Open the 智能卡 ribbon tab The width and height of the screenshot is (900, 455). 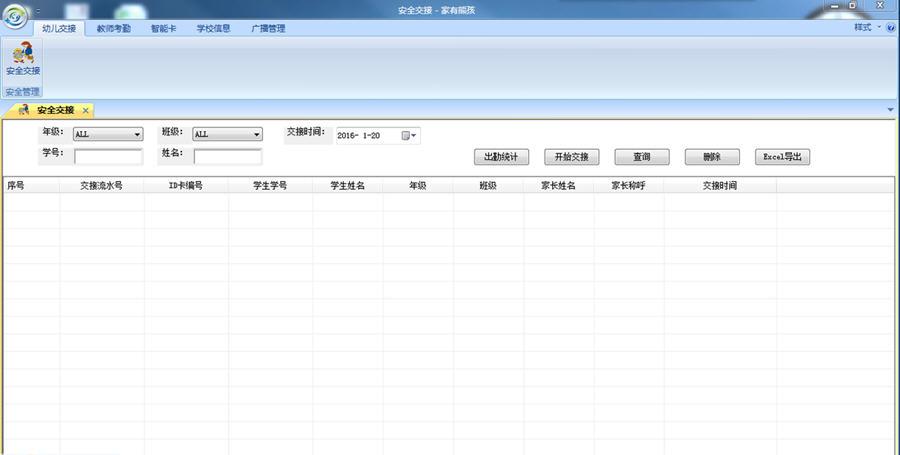pyautogui.click(x=163, y=29)
